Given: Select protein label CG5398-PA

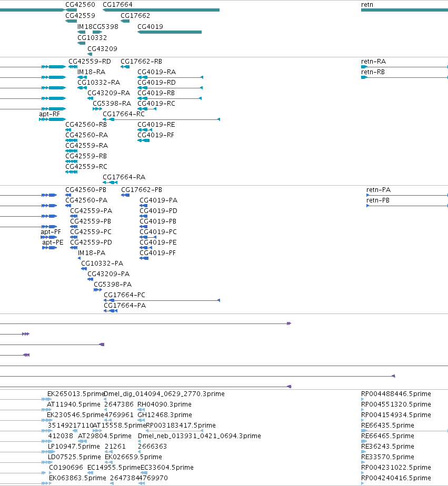Looking at the screenshot, I should pyautogui.click(x=113, y=285).
